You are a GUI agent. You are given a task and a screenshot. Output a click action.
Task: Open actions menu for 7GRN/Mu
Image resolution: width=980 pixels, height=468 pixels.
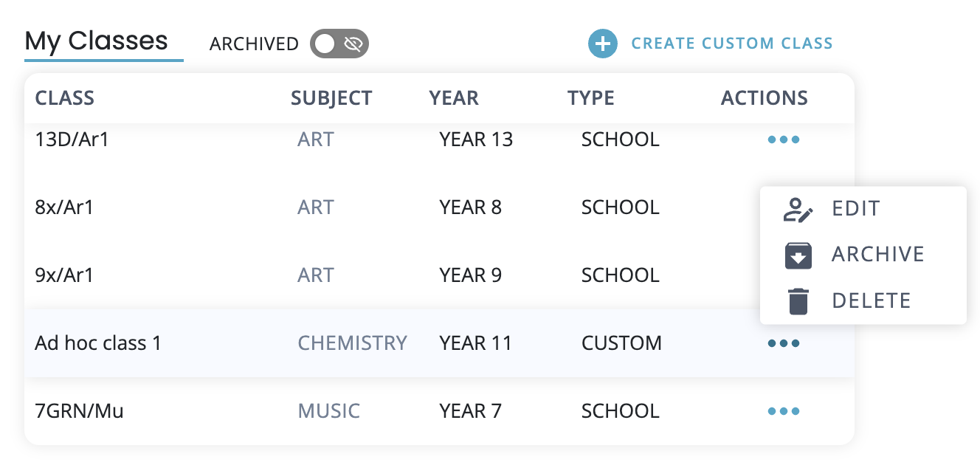coord(783,411)
